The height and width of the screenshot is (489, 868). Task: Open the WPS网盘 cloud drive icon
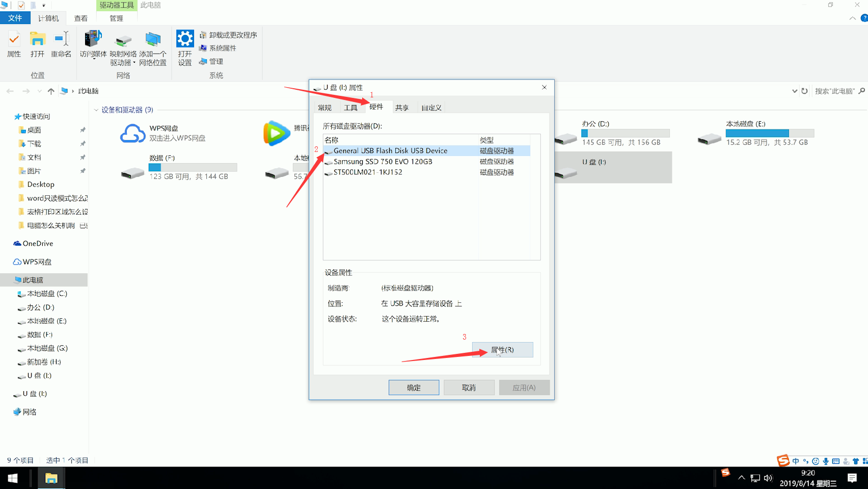point(132,134)
